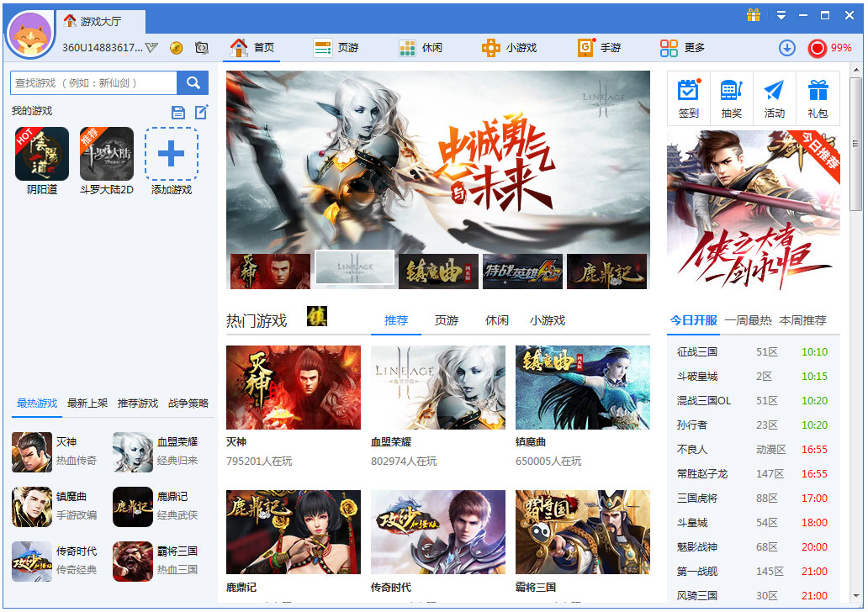Click 霸将三国 icon in sidebar list
The image size is (868, 612).
click(x=133, y=561)
